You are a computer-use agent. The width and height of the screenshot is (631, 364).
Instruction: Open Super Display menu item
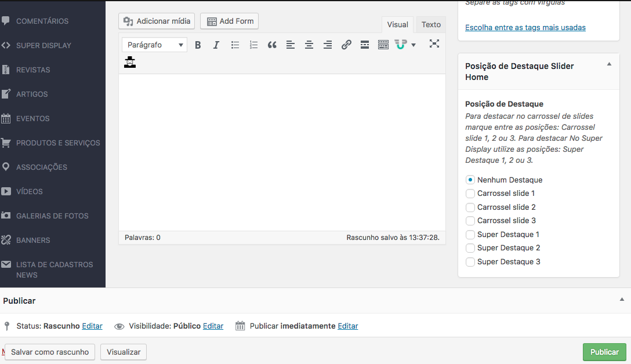click(x=43, y=45)
